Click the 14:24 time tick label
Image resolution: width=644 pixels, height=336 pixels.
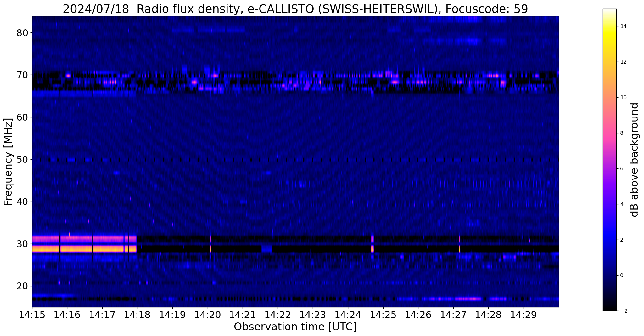pyautogui.click(x=348, y=315)
